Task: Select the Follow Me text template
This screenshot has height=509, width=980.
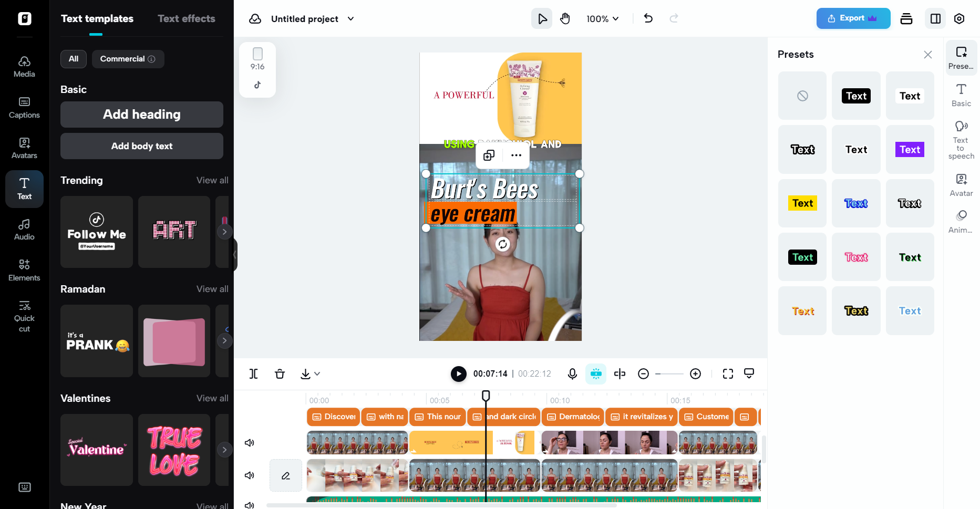Action: (x=97, y=232)
